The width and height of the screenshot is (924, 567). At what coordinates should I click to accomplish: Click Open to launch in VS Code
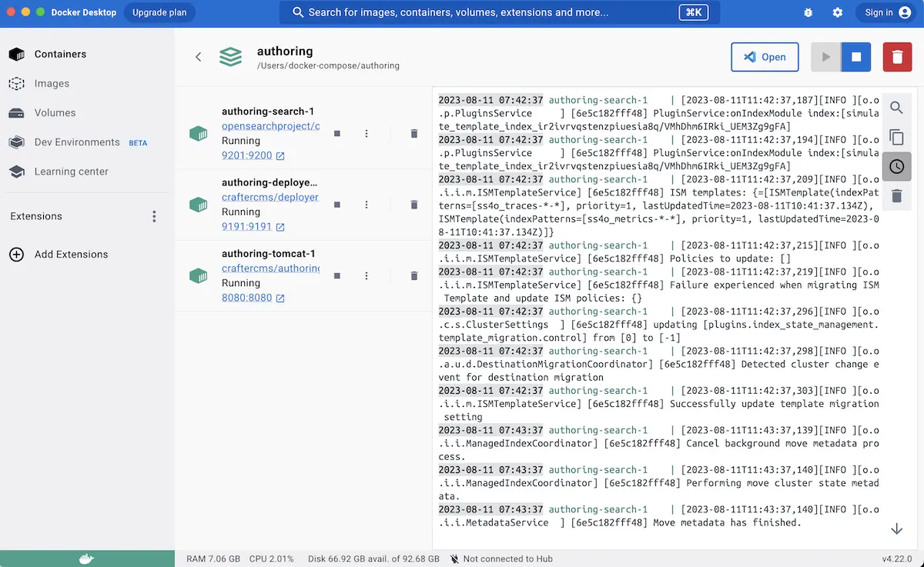pyautogui.click(x=765, y=57)
